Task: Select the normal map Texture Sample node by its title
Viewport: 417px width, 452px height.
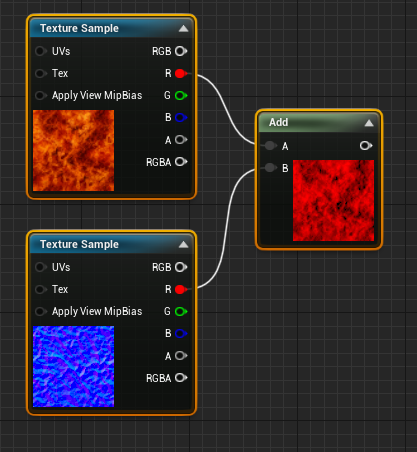Action: coord(111,244)
